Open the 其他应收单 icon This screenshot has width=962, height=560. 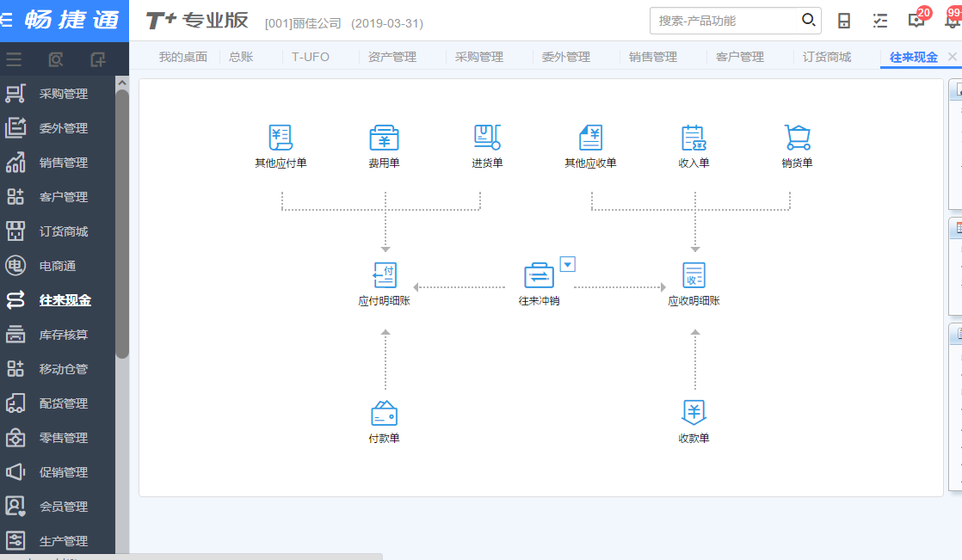pos(591,138)
